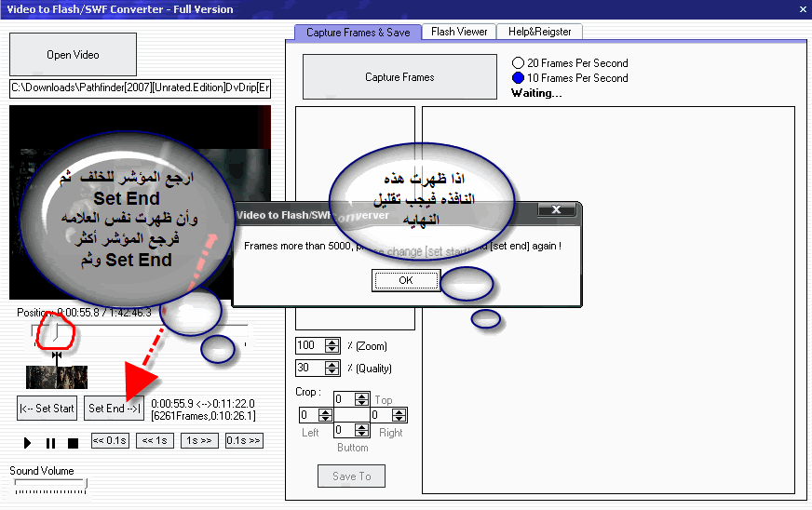Open the Help&Reigster tab
The image size is (812, 510).
pos(542,32)
